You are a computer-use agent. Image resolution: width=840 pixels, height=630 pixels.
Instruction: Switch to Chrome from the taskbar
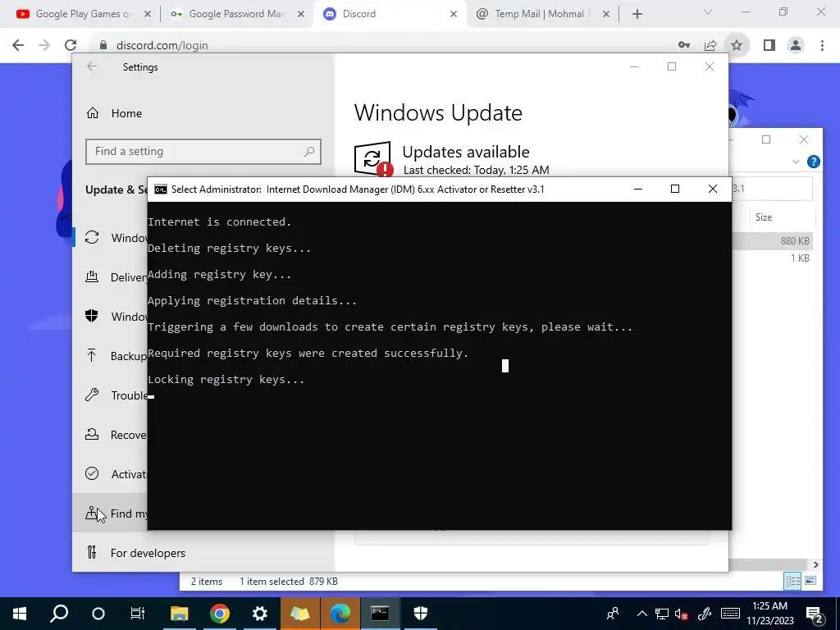tap(220, 614)
